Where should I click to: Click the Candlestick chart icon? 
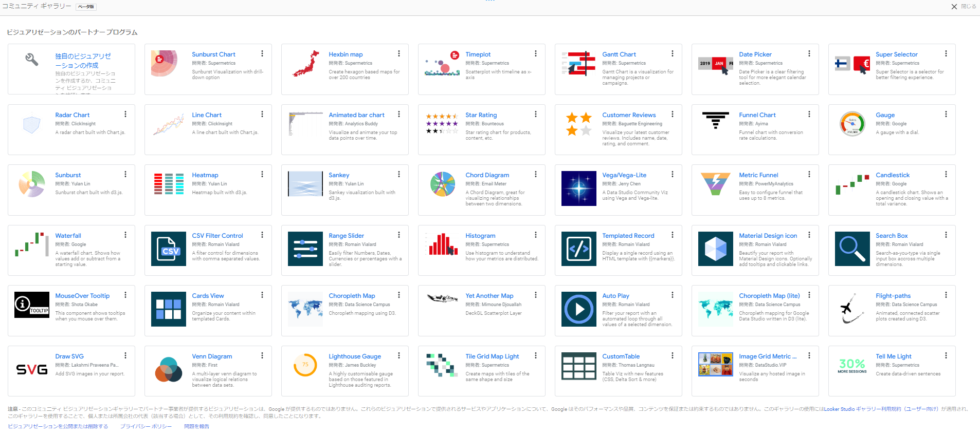(852, 185)
